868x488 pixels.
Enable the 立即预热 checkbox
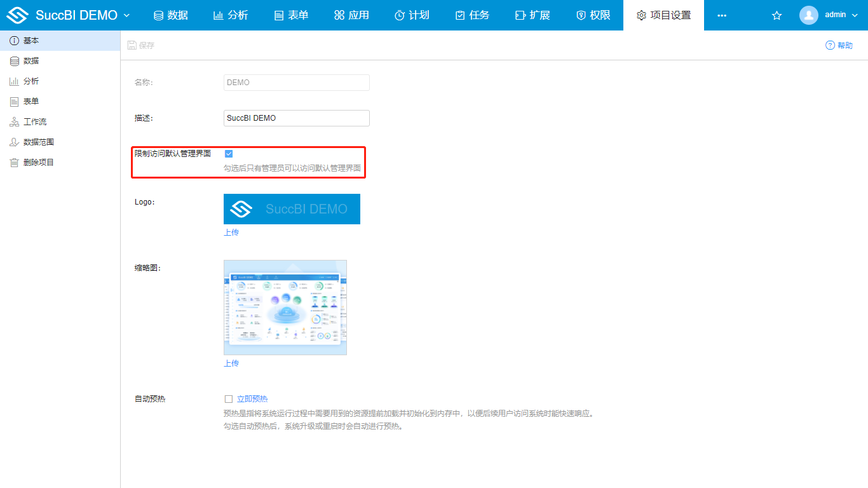pyautogui.click(x=229, y=398)
